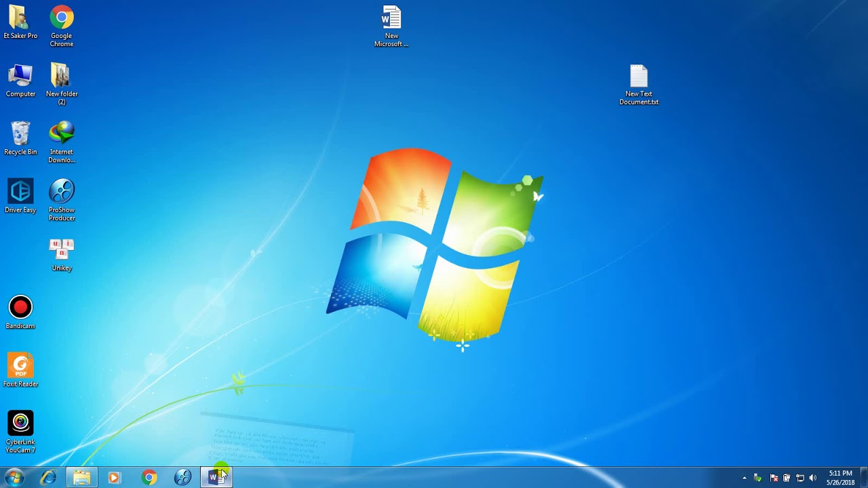Show hidden system tray icons
This screenshot has width=868, height=488.
point(744,479)
